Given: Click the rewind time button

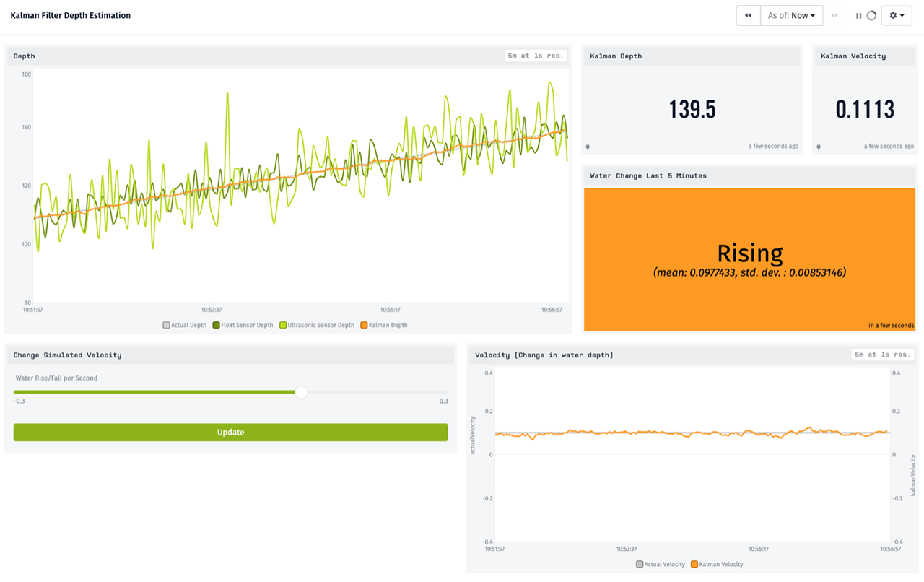Looking at the screenshot, I should coord(748,16).
